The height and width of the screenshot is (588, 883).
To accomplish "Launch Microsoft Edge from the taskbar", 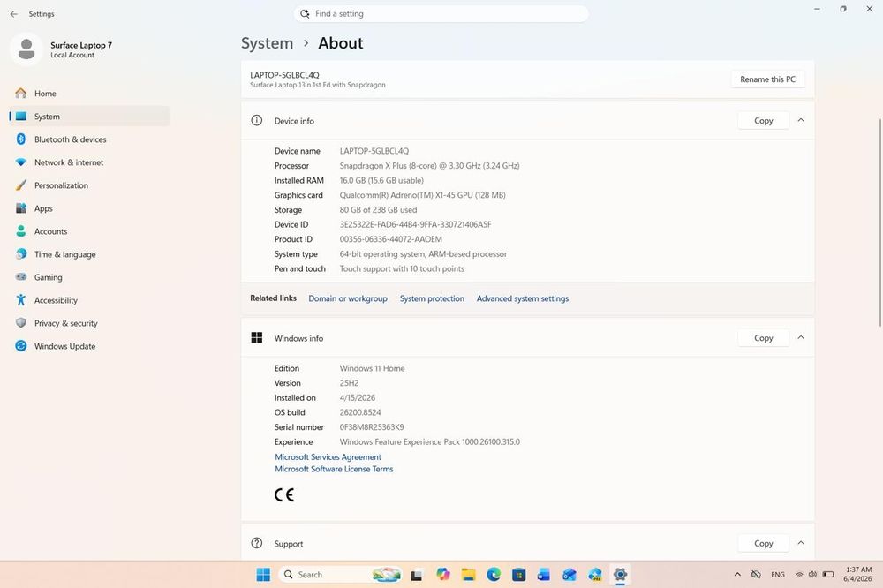I will click(494, 575).
